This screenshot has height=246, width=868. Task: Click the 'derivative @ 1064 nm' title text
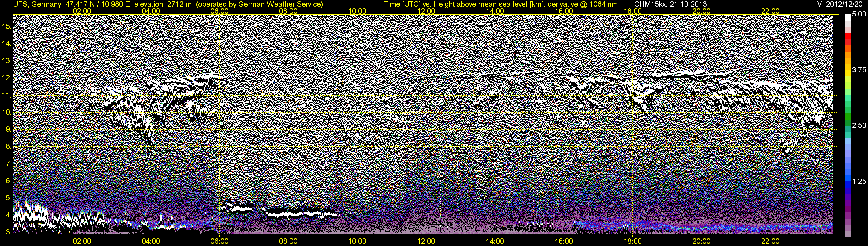[583, 4]
